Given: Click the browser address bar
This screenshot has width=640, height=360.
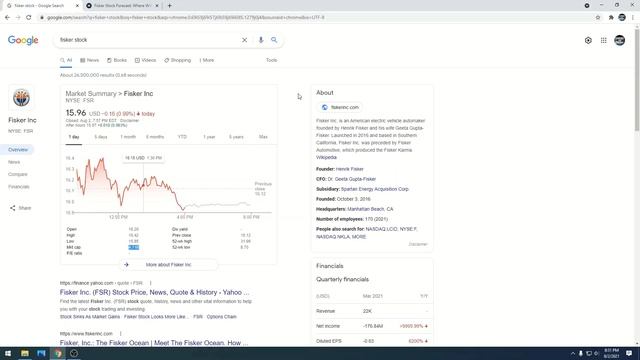Looking at the screenshot, I should coord(314,18).
